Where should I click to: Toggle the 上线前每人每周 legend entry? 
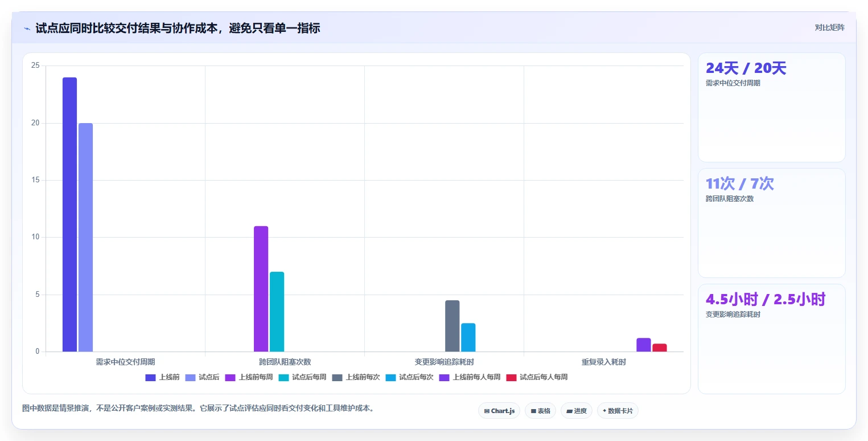click(x=470, y=377)
